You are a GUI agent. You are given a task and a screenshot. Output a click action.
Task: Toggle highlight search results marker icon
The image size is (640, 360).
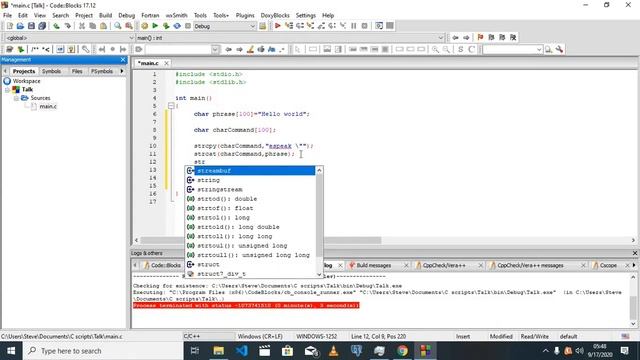click(x=250, y=49)
